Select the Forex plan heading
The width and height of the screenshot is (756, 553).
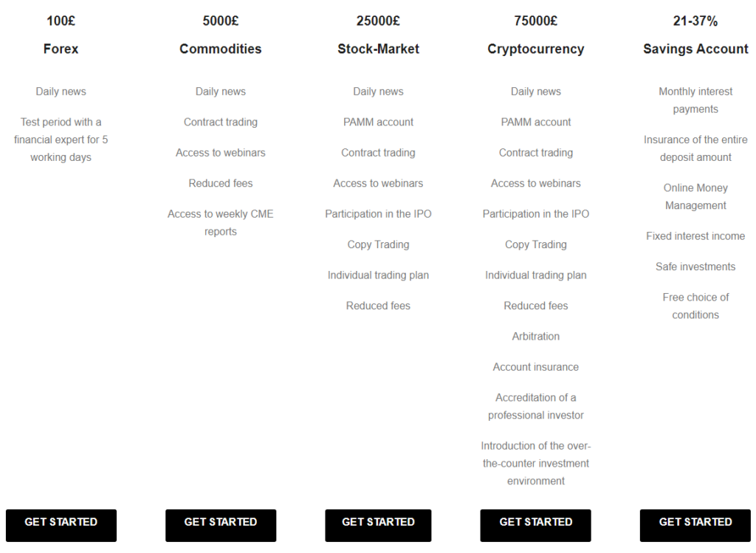click(61, 49)
